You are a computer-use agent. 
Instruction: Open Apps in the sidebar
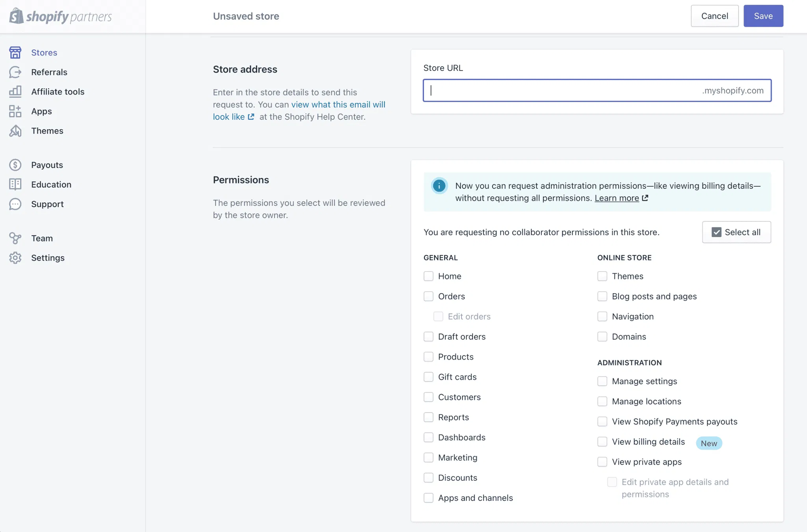click(x=41, y=111)
